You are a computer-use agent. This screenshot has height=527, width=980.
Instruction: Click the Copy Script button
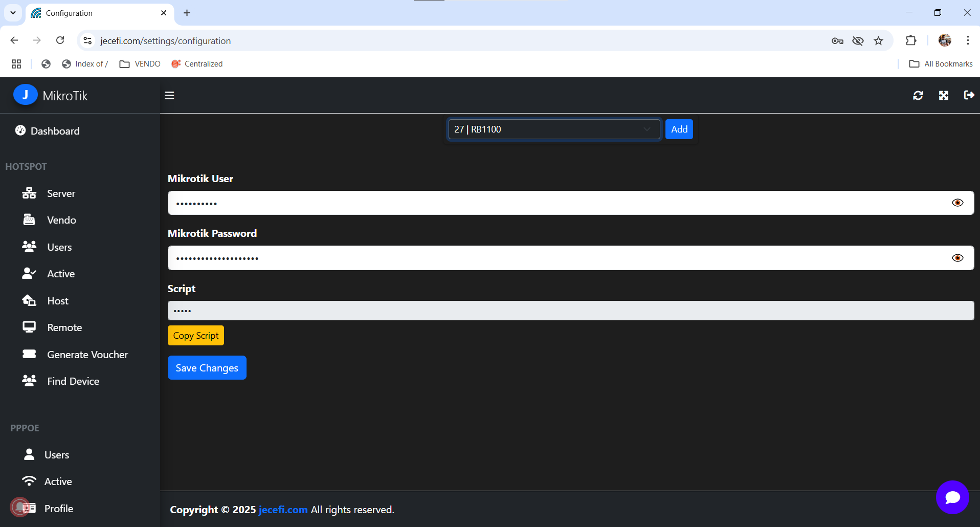pyautogui.click(x=196, y=336)
